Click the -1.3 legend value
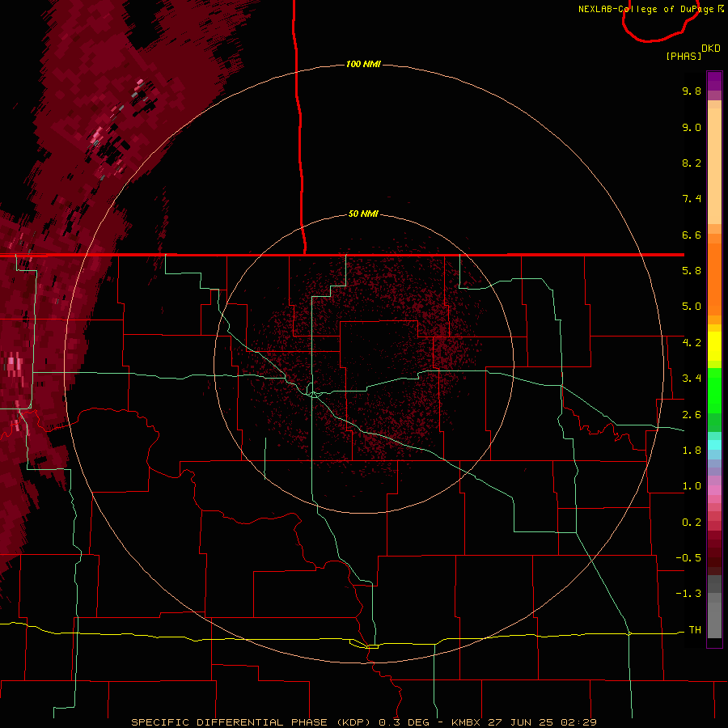Image resolution: width=728 pixels, height=728 pixels. 688,594
